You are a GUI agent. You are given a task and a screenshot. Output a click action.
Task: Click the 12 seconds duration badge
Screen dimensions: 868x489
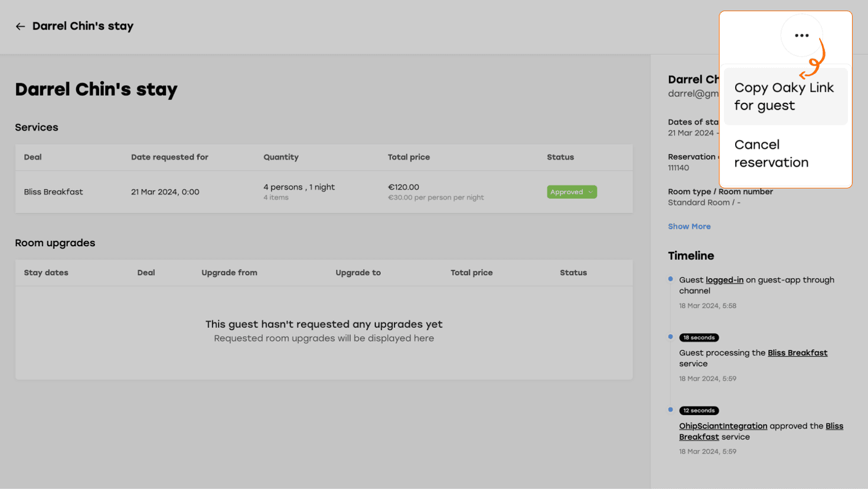699,410
